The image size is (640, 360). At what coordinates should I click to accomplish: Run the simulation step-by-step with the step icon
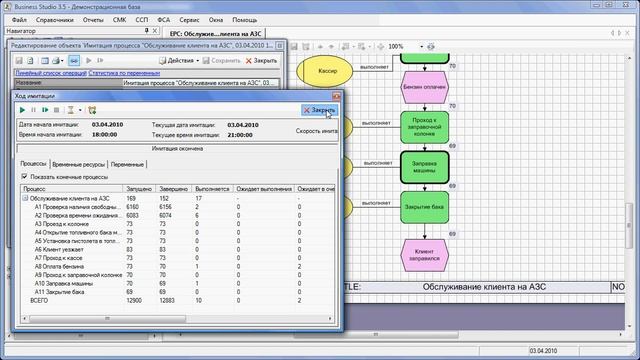click(x=45, y=110)
